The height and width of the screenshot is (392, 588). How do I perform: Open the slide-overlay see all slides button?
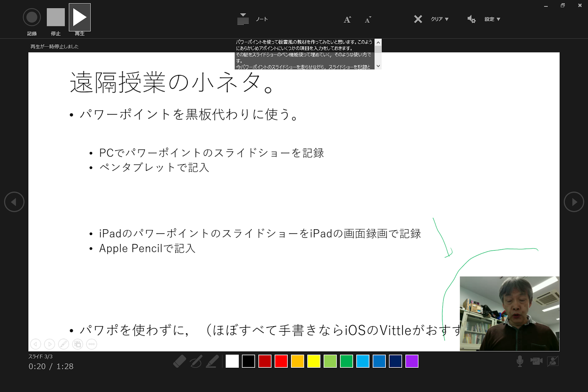point(78,344)
